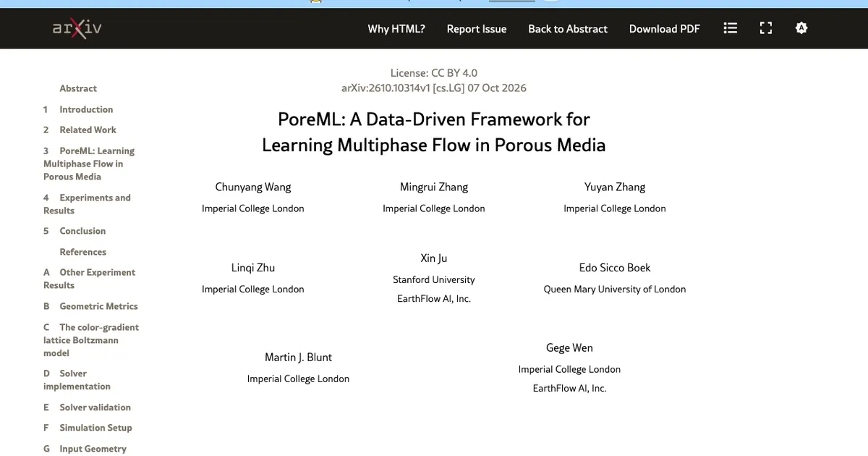
Task: Jump to section 1 Introduction
Action: tap(78, 109)
